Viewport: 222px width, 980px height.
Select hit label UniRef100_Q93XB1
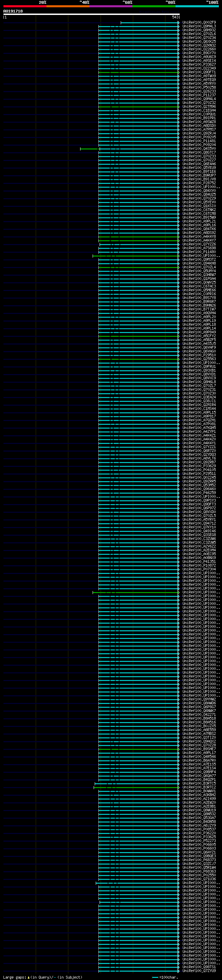(199, 370)
